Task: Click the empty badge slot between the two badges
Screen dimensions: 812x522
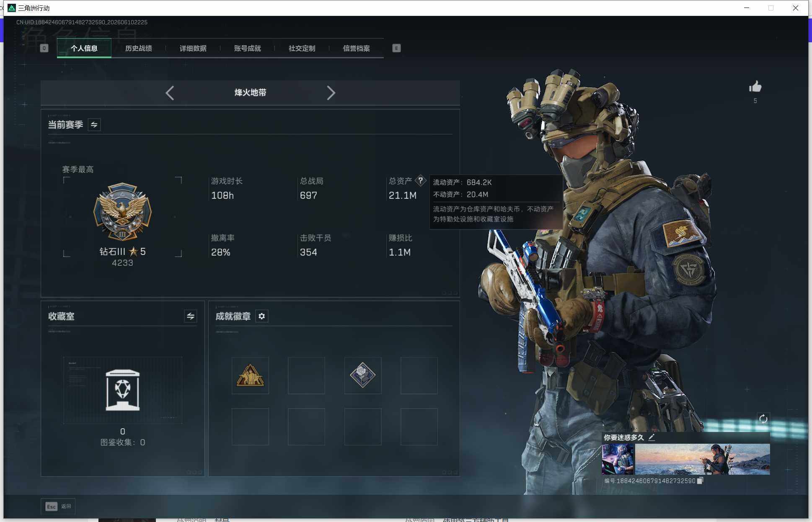Action: pos(306,375)
